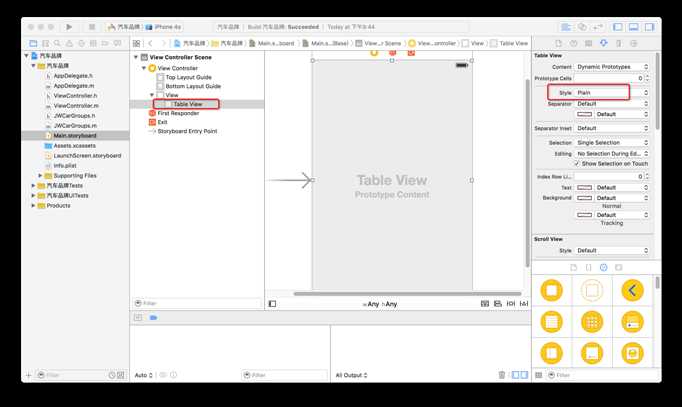This screenshot has width=682, height=407.
Task: Switch to the Assistant editor
Action: pos(582,27)
